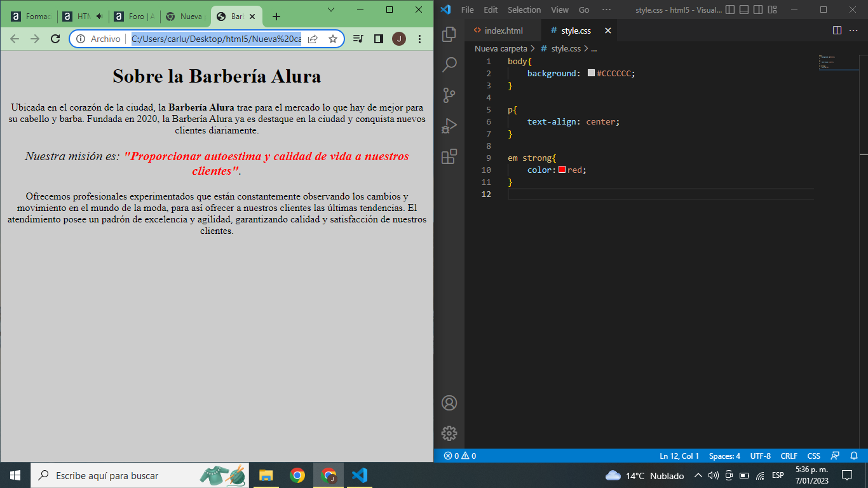Open the Windows notification center
Image resolution: width=868 pixels, height=488 pixels.
847,475
